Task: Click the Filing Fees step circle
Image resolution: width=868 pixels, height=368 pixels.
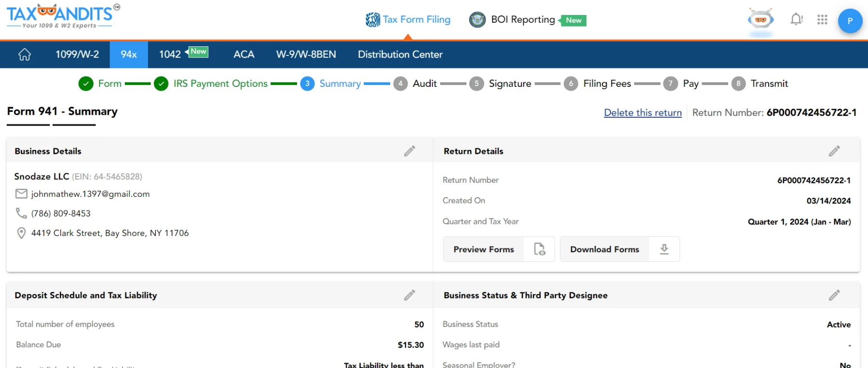Action: pos(571,84)
